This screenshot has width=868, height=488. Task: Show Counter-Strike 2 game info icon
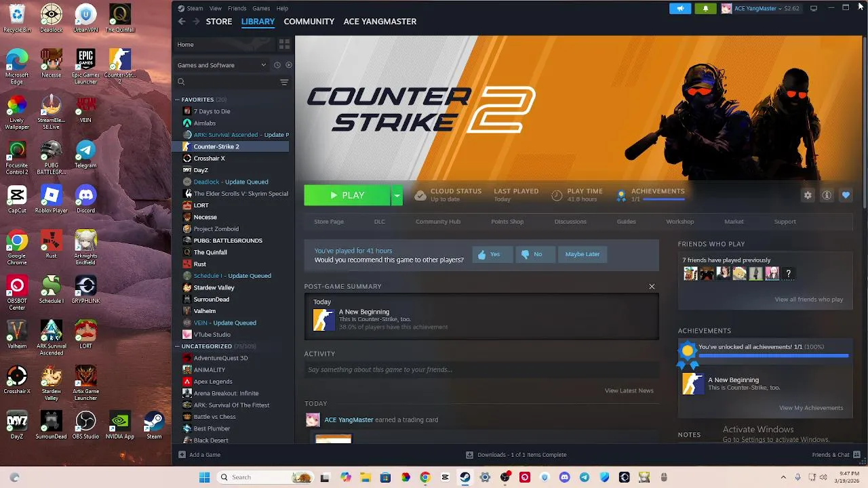point(827,195)
